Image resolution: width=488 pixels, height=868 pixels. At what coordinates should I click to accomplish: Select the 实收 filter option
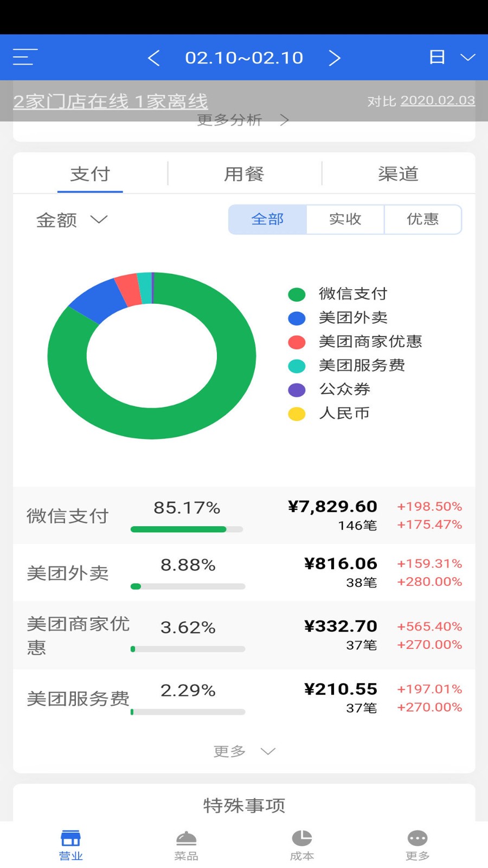click(x=345, y=219)
